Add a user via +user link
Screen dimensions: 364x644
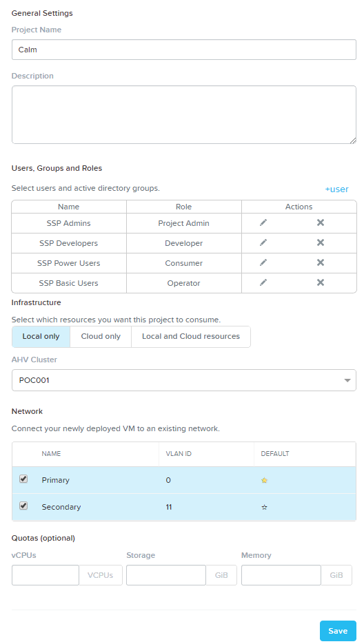point(336,189)
